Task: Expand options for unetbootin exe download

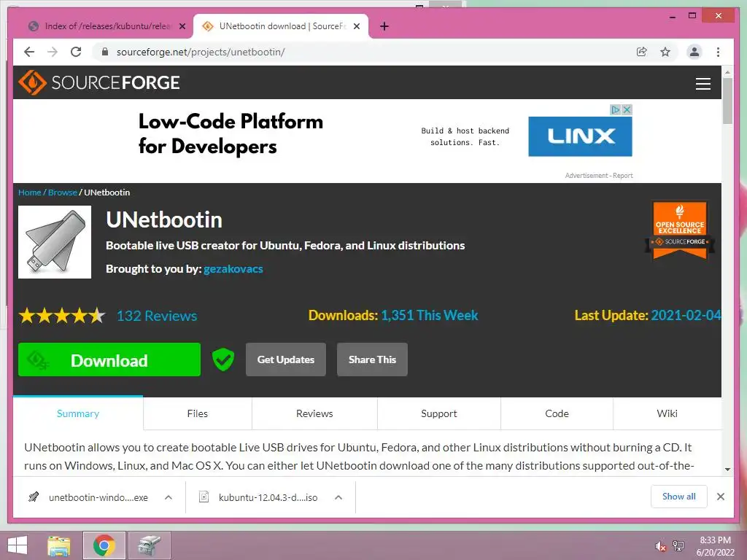Action: [169, 497]
